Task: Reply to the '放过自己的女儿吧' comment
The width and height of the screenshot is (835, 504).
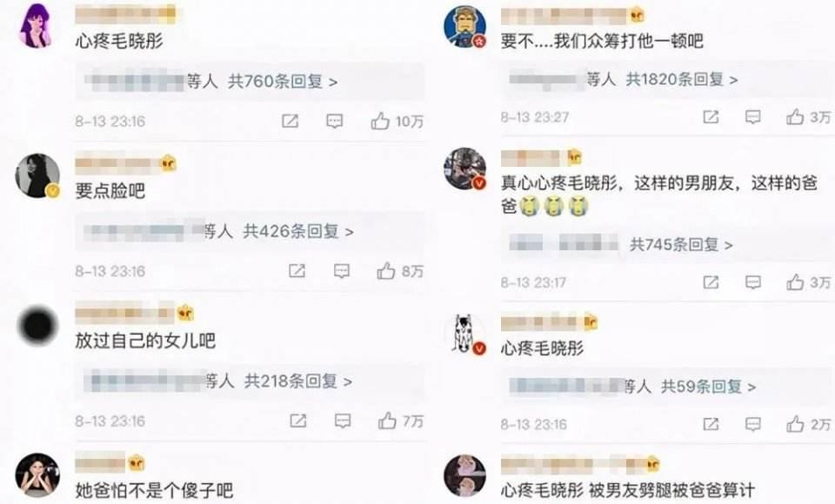Action: pos(343,421)
